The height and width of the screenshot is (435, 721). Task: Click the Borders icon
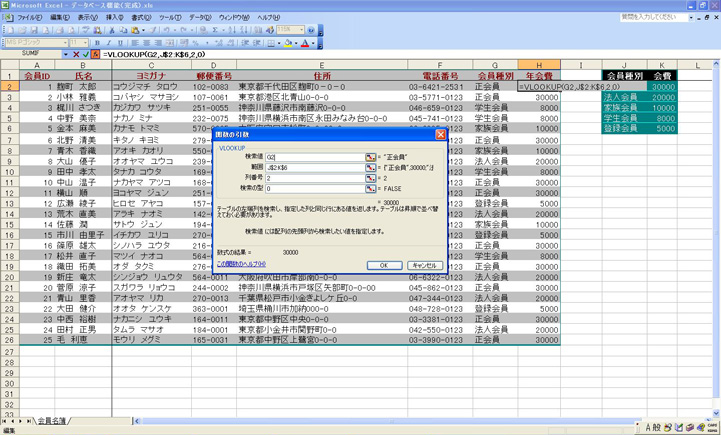coord(271,43)
